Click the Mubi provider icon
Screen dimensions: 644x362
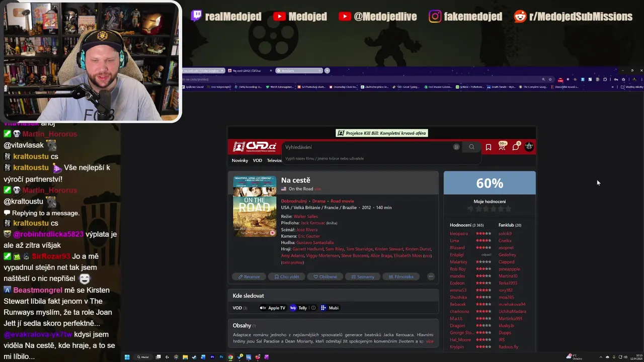(324, 308)
